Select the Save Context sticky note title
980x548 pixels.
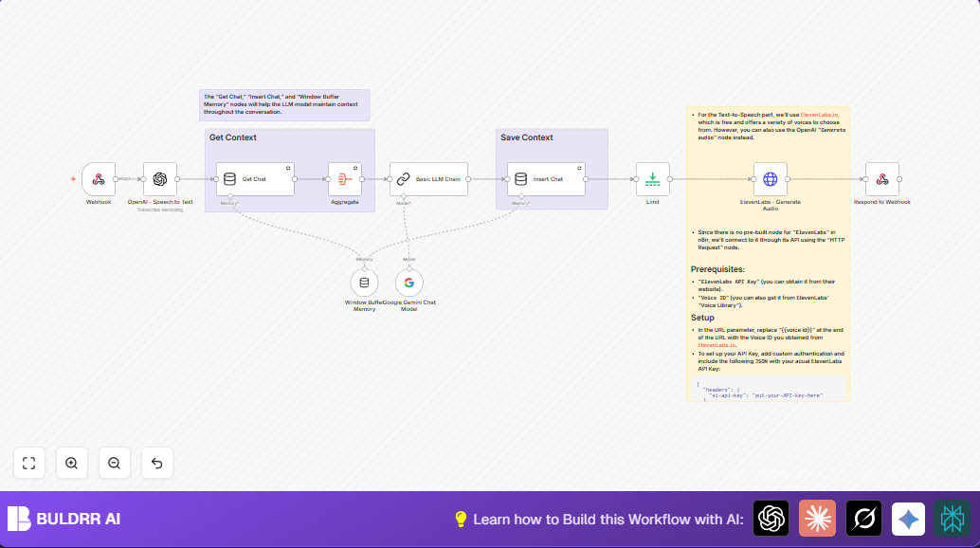[526, 137]
